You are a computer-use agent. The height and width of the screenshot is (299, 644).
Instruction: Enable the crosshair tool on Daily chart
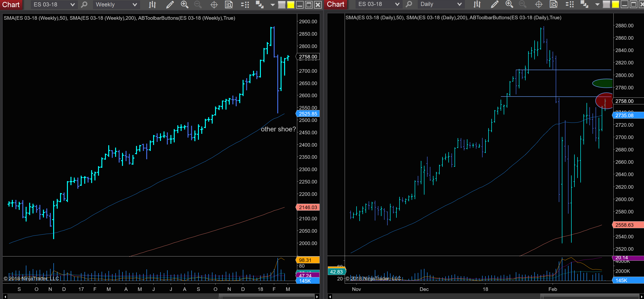click(x=539, y=5)
